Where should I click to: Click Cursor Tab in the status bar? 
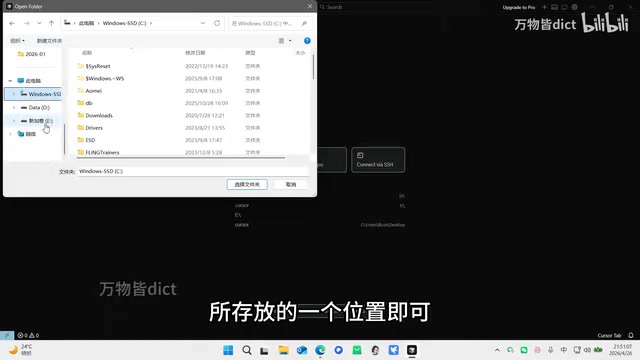pyautogui.click(x=609, y=336)
